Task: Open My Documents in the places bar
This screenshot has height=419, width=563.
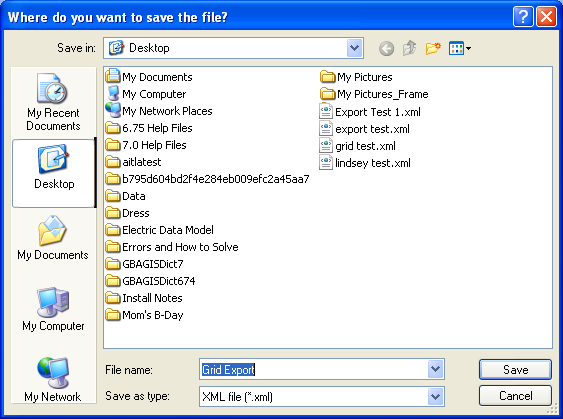Action: point(53,237)
